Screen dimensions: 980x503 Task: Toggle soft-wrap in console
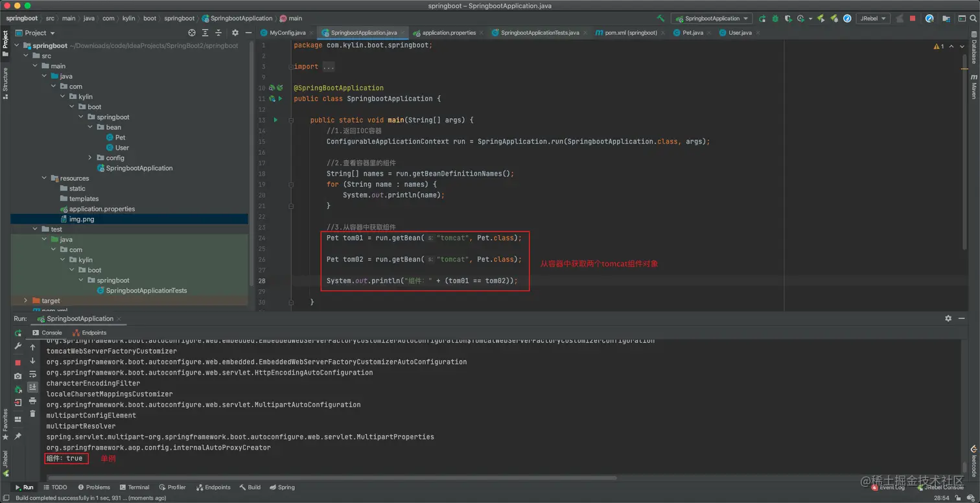click(32, 374)
